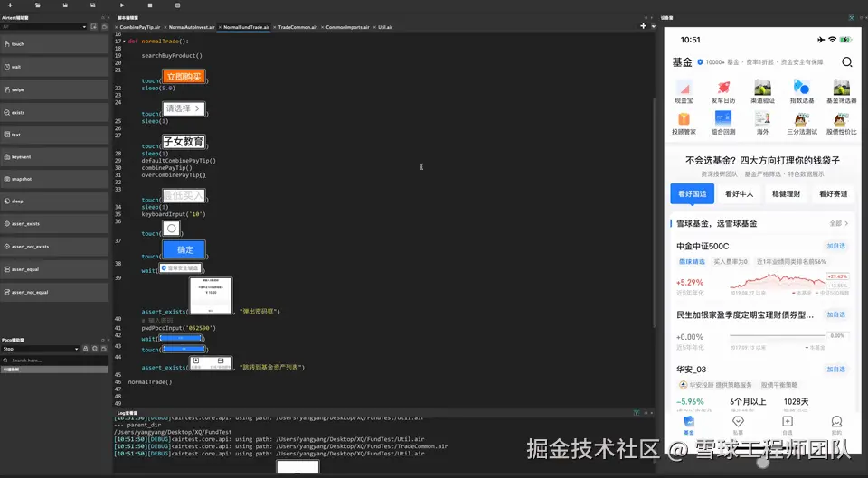Click the blue 确定 image in the script

[184, 249]
